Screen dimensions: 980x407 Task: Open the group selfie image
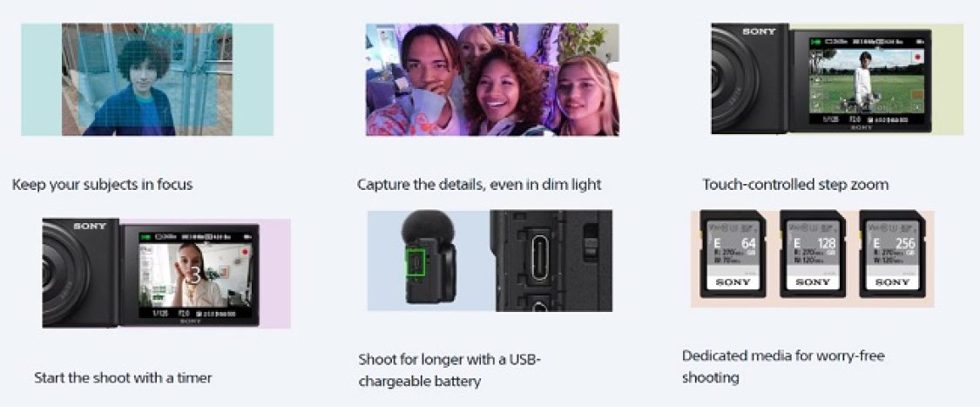492,79
